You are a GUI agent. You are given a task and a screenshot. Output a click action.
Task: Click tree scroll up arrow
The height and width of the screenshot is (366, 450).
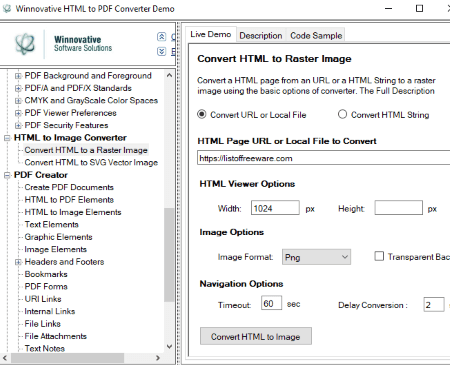pyautogui.click(x=169, y=75)
